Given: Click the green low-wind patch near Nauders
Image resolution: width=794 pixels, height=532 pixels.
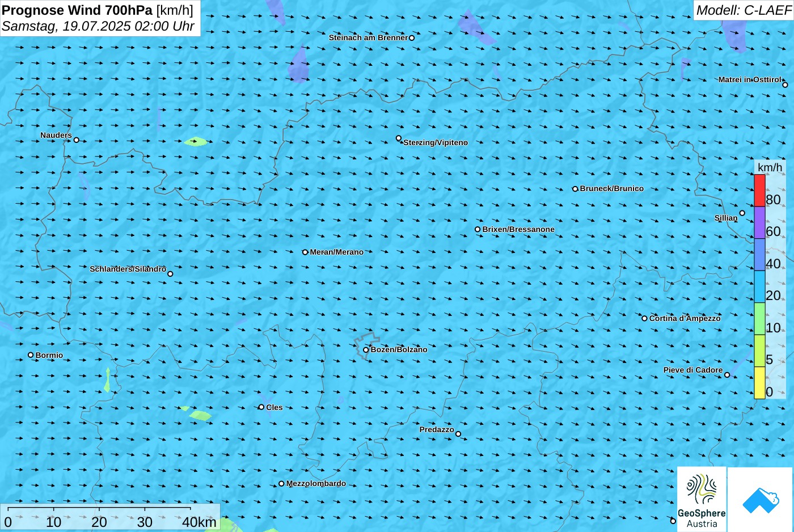Looking at the screenshot, I should 195,142.
